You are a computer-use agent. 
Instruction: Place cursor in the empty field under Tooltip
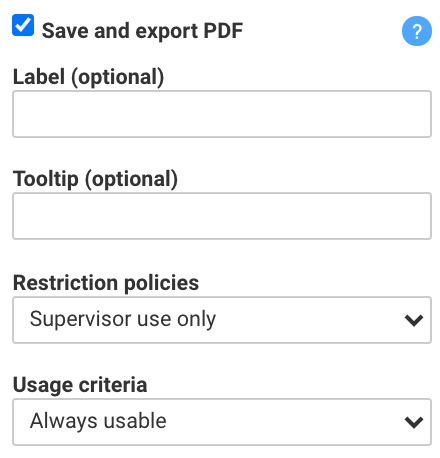tap(222, 216)
